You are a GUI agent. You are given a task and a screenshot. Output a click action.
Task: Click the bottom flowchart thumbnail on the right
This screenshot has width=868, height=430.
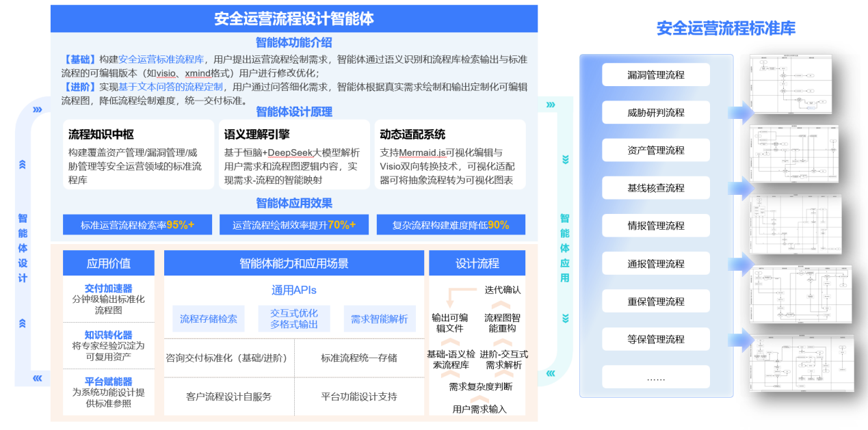801,363
